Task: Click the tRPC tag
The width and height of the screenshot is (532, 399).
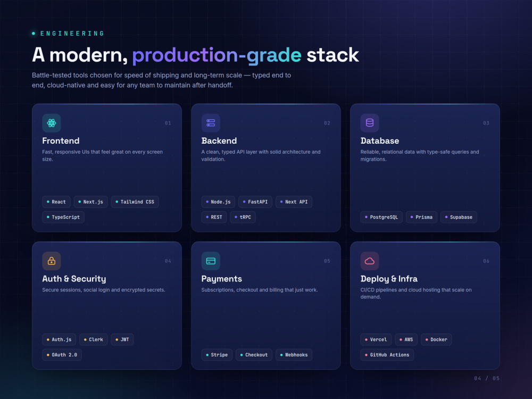Action: pos(243,217)
